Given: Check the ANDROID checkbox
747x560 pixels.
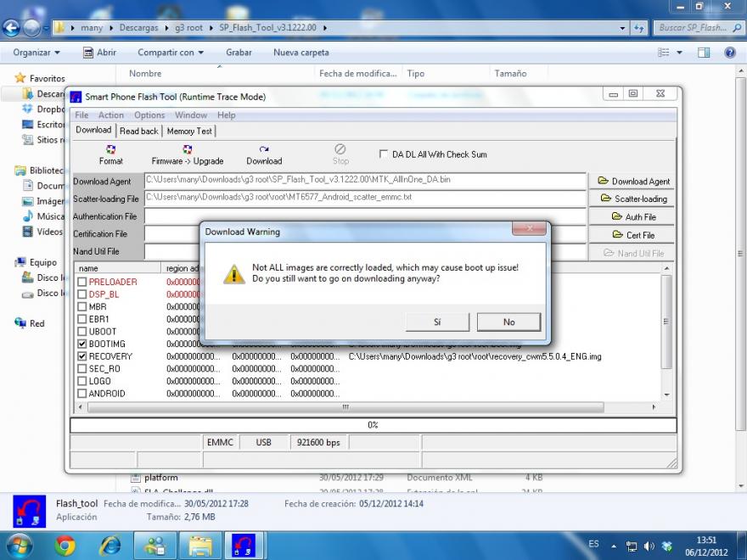Looking at the screenshot, I should click(82, 394).
